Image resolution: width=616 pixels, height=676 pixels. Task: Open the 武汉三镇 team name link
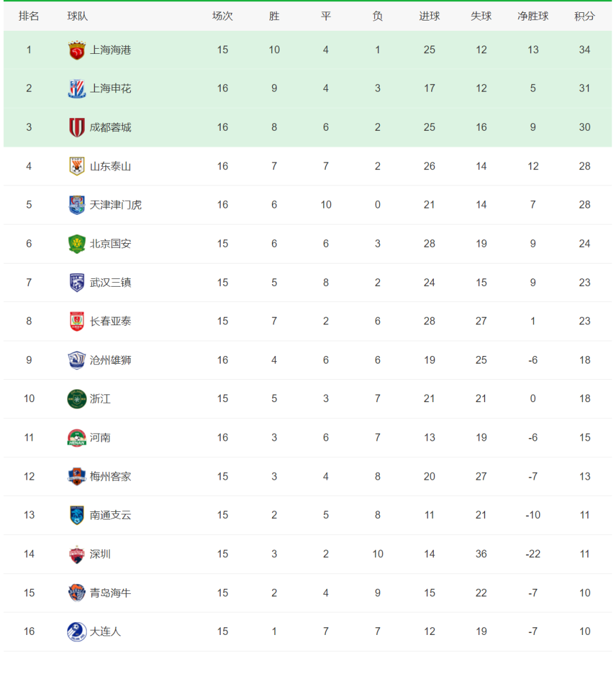click(110, 282)
